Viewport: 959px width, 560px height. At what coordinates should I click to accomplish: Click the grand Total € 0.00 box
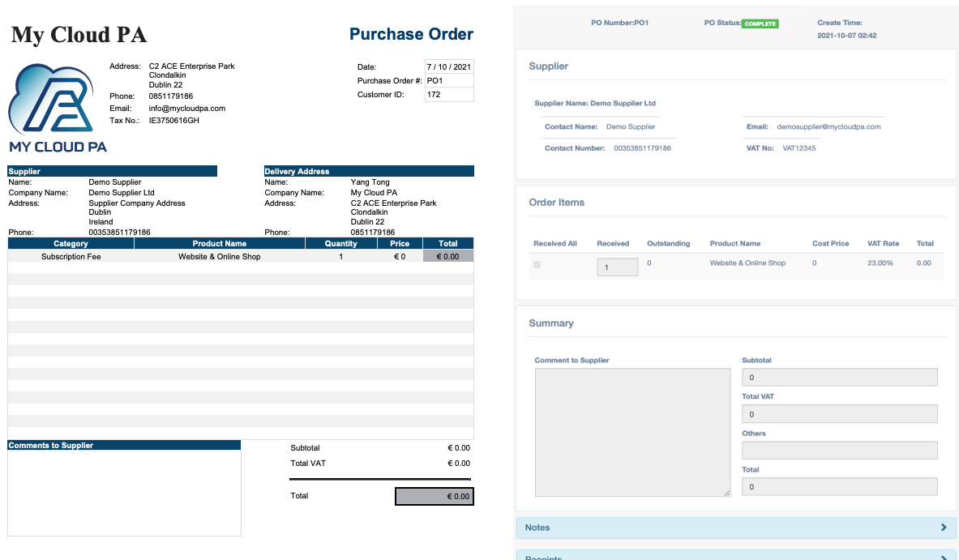pyautogui.click(x=435, y=497)
